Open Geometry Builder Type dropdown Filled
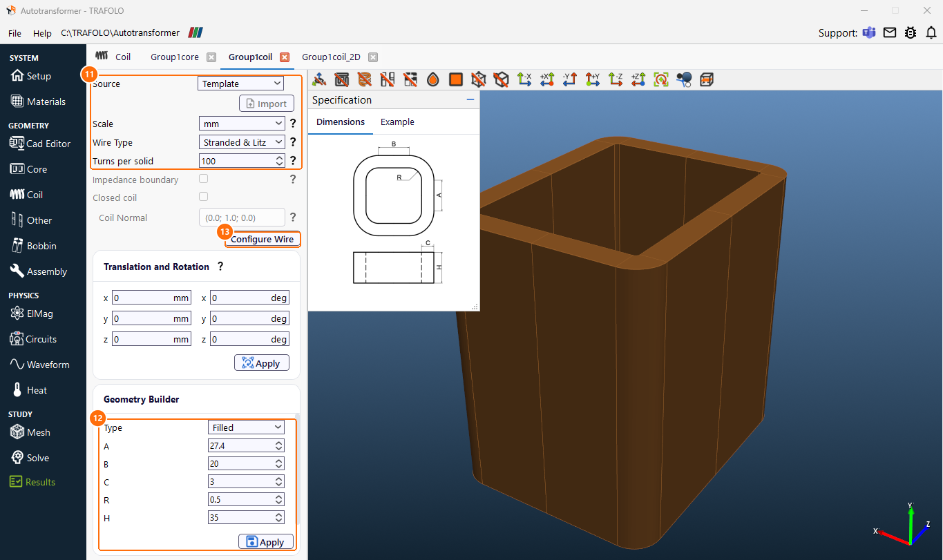The height and width of the screenshot is (560, 943). click(x=246, y=427)
